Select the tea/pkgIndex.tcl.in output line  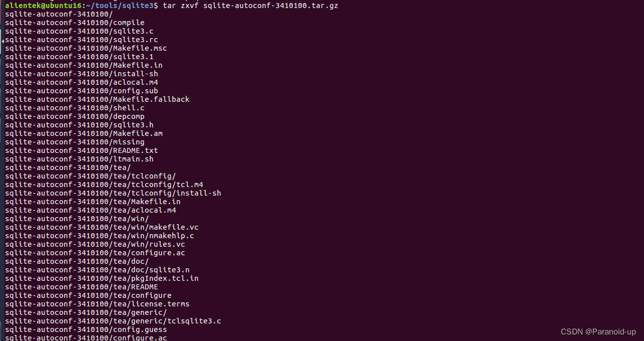[102, 278]
